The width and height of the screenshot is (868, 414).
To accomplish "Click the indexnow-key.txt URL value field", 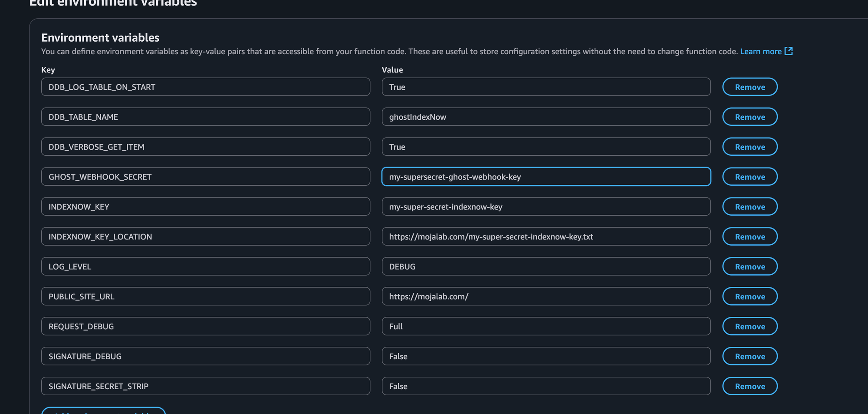I will (x=546, y=237).
